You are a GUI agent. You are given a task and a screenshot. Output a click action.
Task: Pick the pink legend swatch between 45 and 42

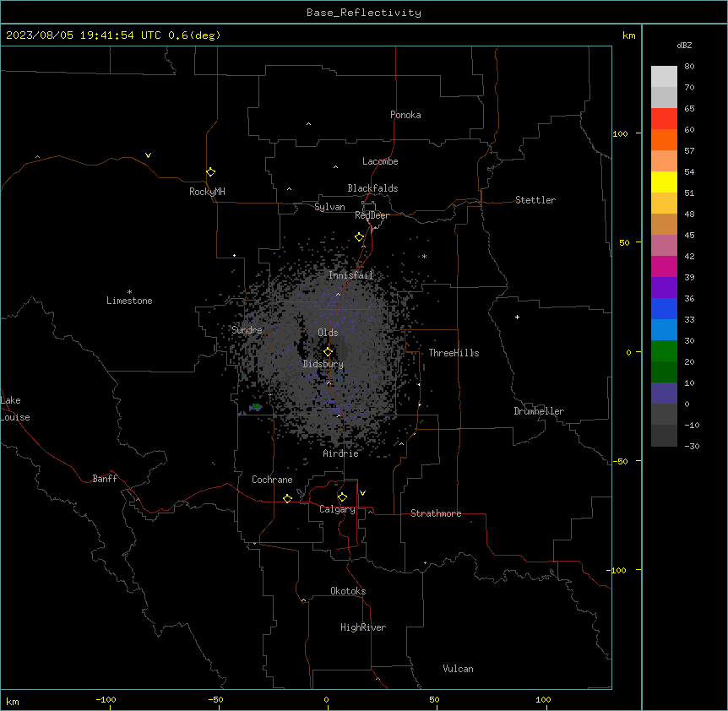[x=664, y=246]
